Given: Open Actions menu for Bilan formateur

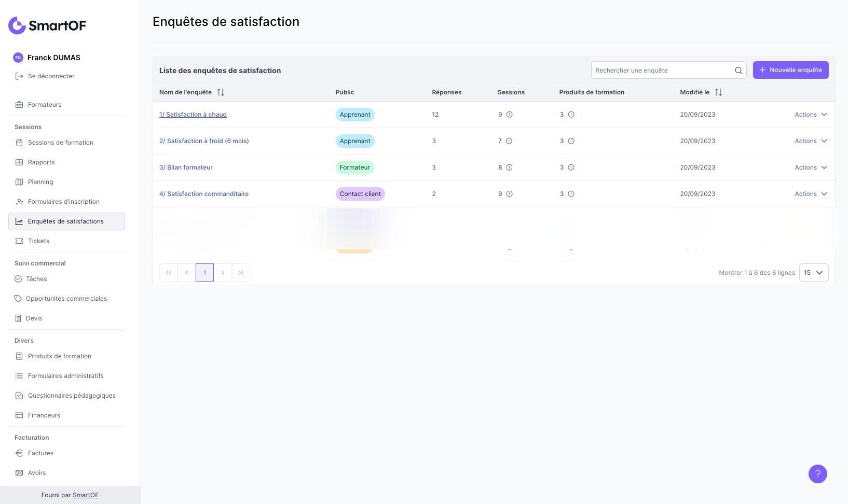Looking at the screenshot, I should (x=811, y=167).
